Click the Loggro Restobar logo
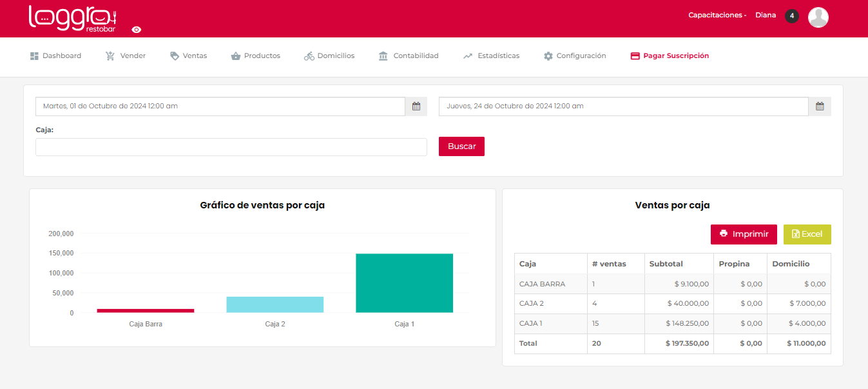 (x=72, y=18)
